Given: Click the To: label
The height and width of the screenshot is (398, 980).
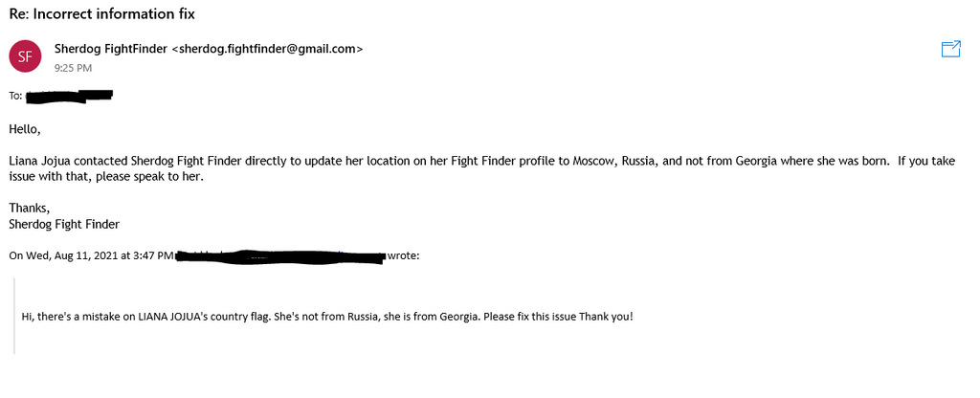Looking at the screenshot, I should (15, 96).
